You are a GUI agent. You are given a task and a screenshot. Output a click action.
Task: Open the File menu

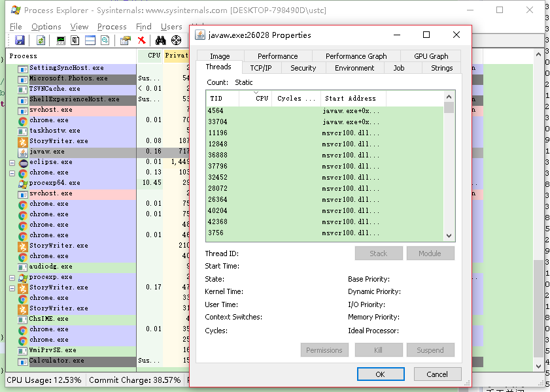pos(16,27)
